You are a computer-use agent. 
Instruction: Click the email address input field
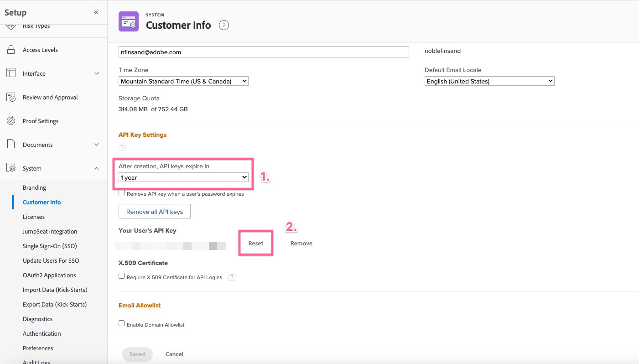pos(264,52)
